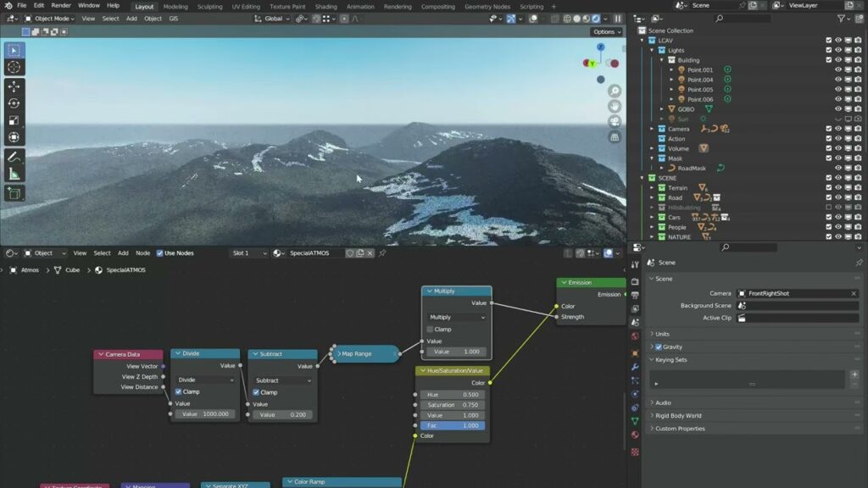Viewport: 868px width, 488px height.
Task: Open the World properties tab
Action: click(635, 336)
